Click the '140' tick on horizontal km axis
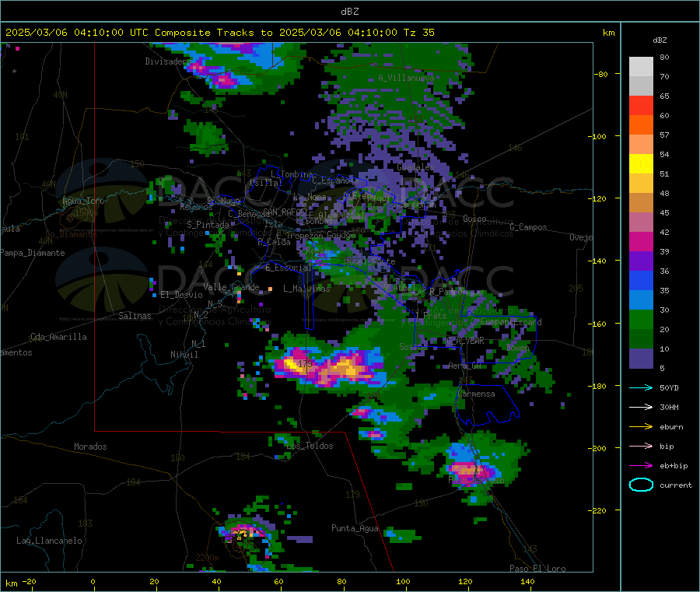The image size is (700, 592). (x=527, y=581)
